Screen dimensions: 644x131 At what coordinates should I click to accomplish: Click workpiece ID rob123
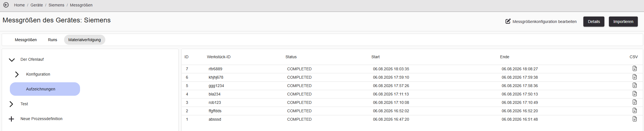215,102
